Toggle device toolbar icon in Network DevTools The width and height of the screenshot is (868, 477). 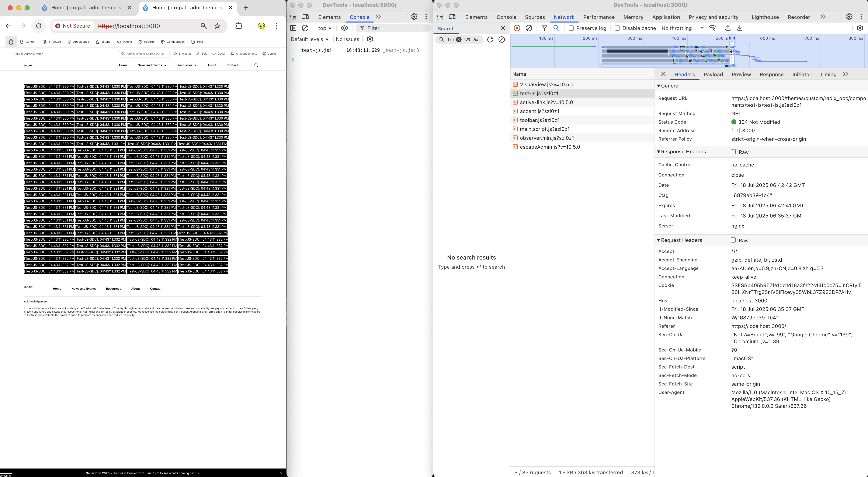[452, 17]
